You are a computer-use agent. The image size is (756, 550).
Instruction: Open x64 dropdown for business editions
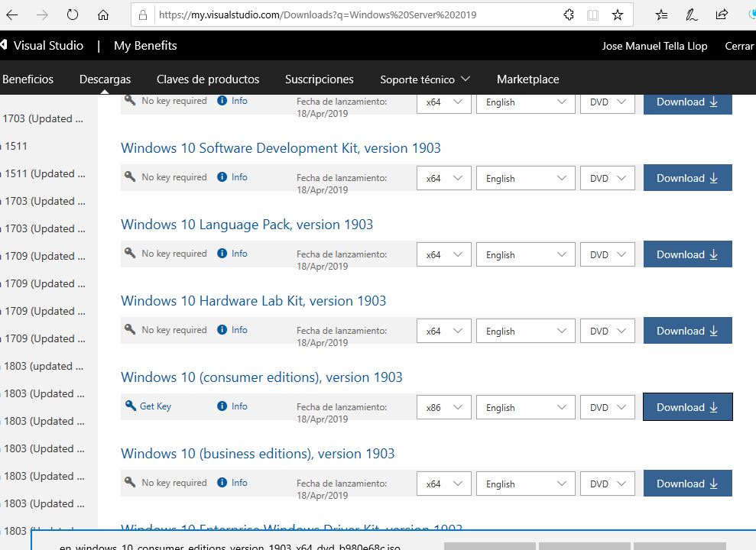click(443, 484)
